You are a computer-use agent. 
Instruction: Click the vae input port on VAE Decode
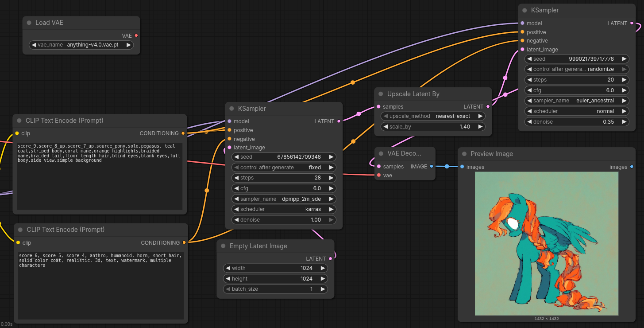tap(378, 175)
